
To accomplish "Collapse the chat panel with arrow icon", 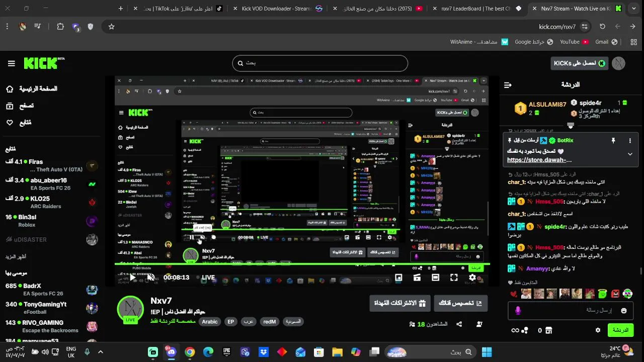I will point(508,85).
